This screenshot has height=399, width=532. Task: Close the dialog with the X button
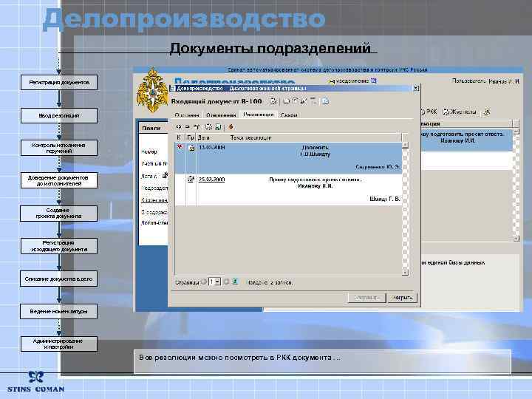[x=415, y=88]
